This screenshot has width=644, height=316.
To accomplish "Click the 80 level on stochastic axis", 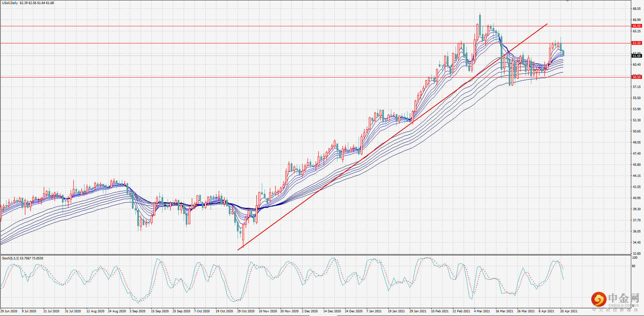I will (x=634, y=266).
